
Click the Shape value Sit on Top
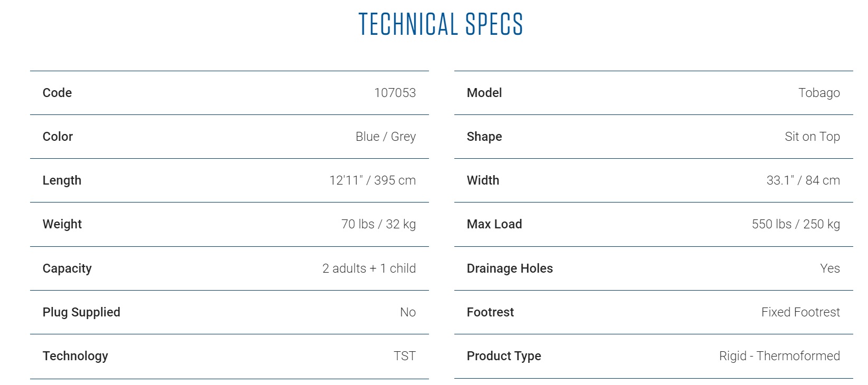pos(812,137)
